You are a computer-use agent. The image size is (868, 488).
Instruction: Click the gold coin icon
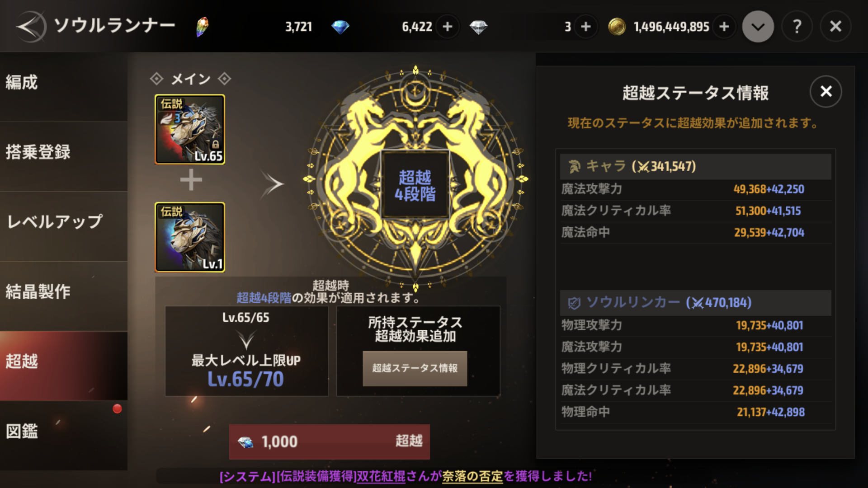(x=617, y=27)
